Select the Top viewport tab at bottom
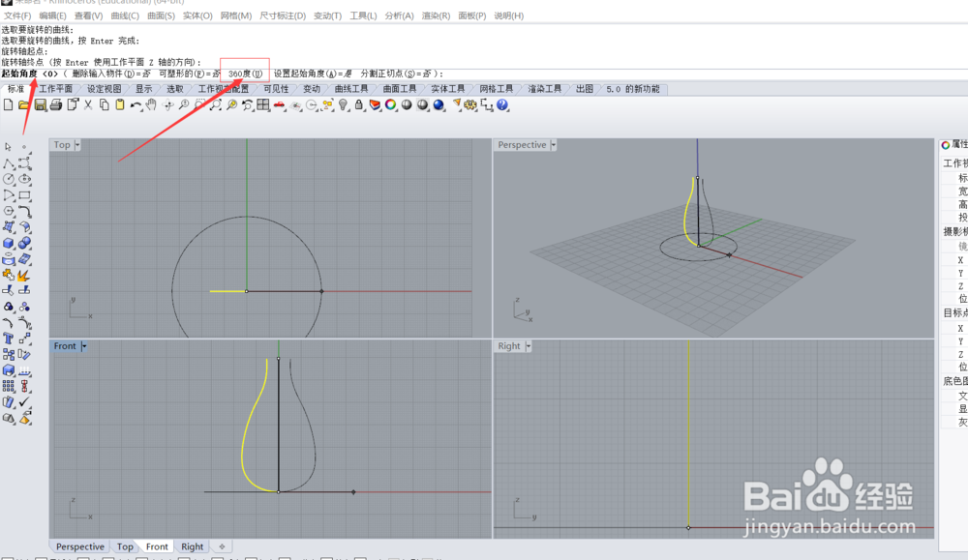968x560 pixels. [x=125, y=546]
